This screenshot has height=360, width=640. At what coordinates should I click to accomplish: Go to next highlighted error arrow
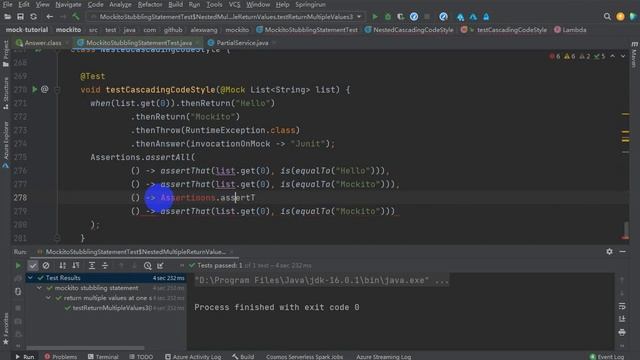point(623,56)
